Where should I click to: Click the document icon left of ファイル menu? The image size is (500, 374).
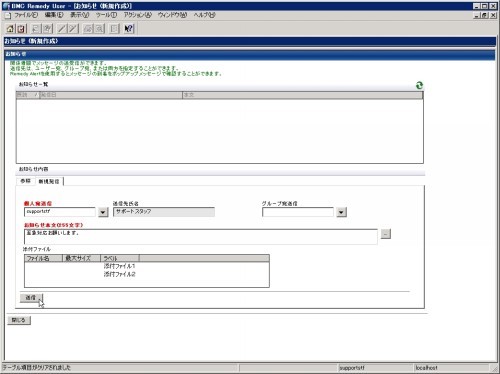click(8, 15)
